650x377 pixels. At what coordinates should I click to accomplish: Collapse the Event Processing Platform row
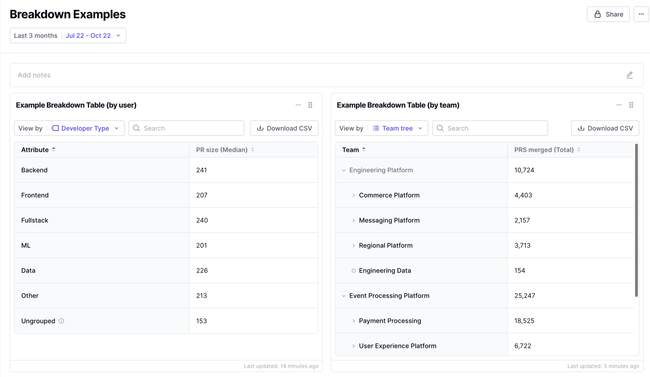[x=344, y=296]
